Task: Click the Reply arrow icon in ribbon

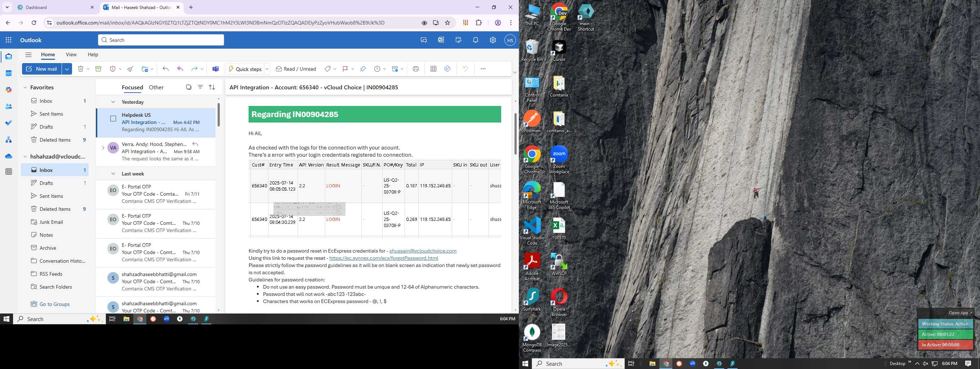Action: [x=165, y=69]
